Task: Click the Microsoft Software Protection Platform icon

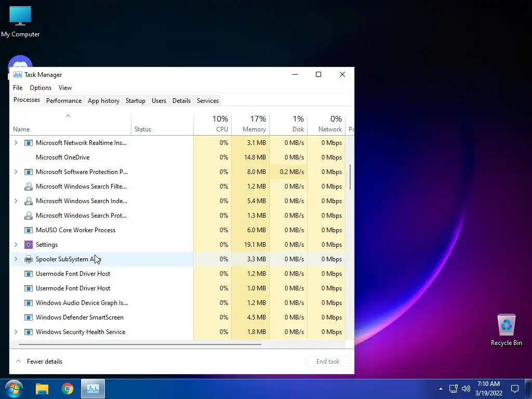Action: pyautogui.click(x=29, y=172)
